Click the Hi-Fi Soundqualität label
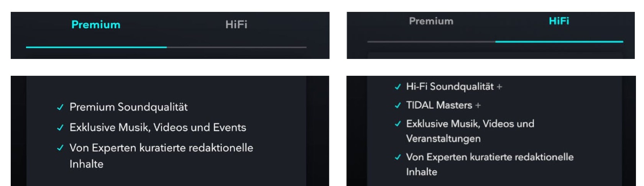Image resolution: width=644 pixels, height=186 pixels. coord(450,87)
